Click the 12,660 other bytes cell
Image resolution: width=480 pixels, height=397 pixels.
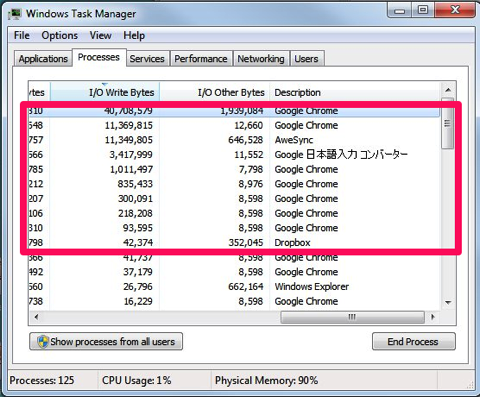249,125
